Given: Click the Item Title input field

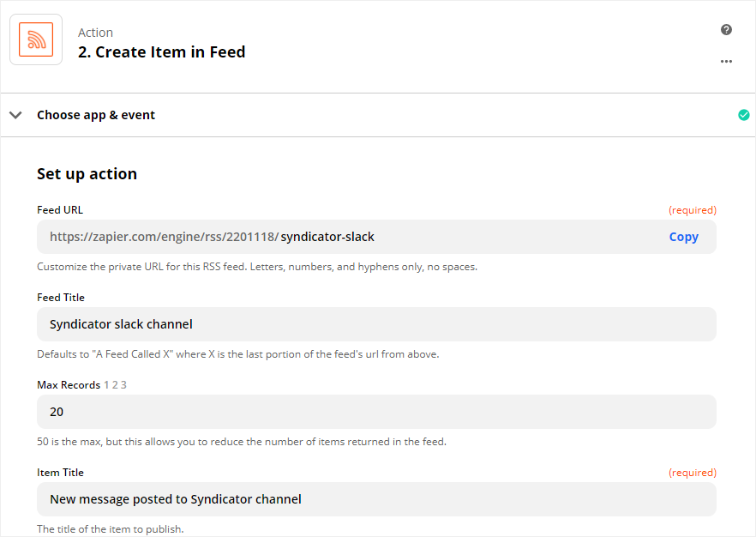Looking at the screenshot, I should click(x=376, y=499).
